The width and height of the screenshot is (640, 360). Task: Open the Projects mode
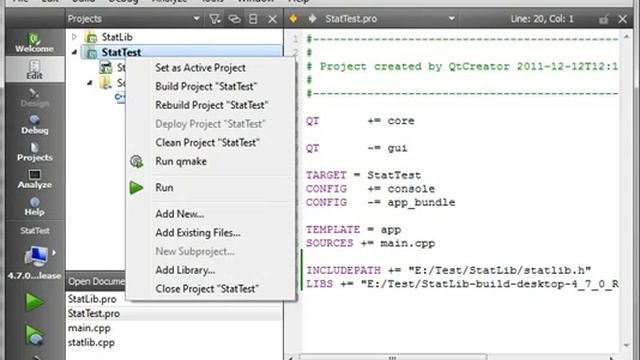(34, 151)
